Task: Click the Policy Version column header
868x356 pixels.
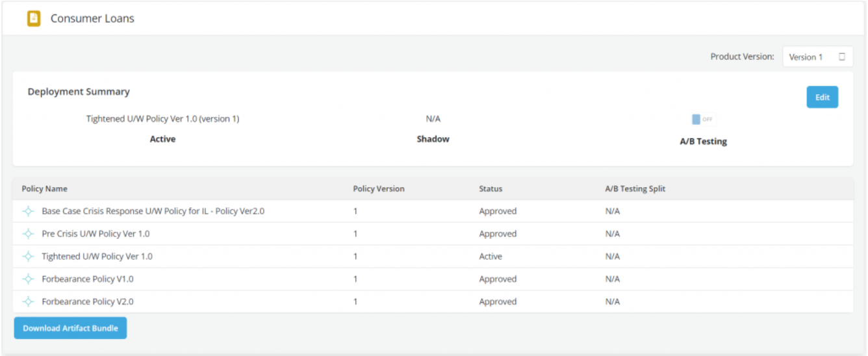Action: point(378,189)
